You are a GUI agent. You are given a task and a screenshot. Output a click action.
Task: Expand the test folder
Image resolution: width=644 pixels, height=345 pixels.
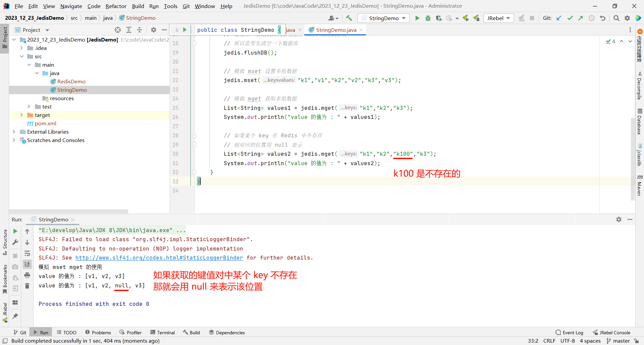29,107
